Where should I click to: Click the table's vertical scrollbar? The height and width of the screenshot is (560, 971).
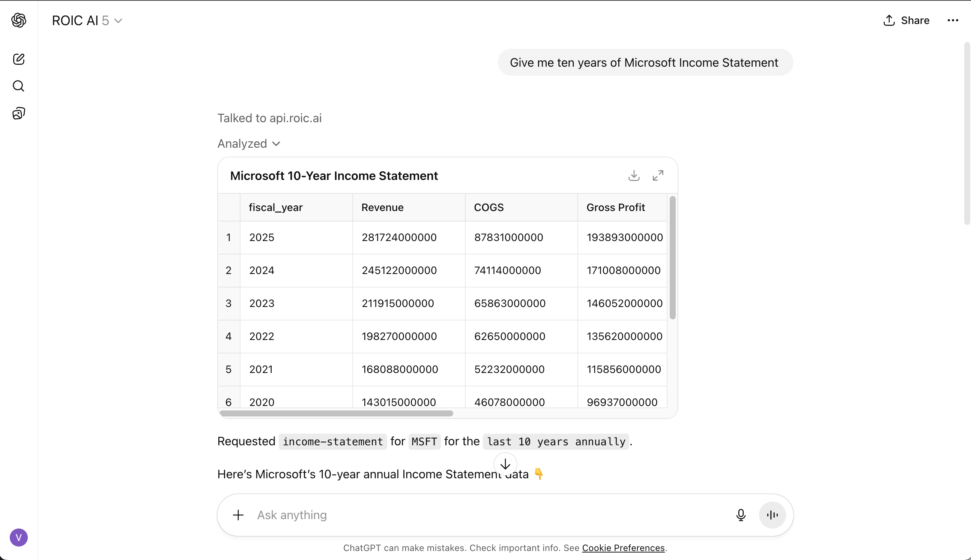coord(672,258)
